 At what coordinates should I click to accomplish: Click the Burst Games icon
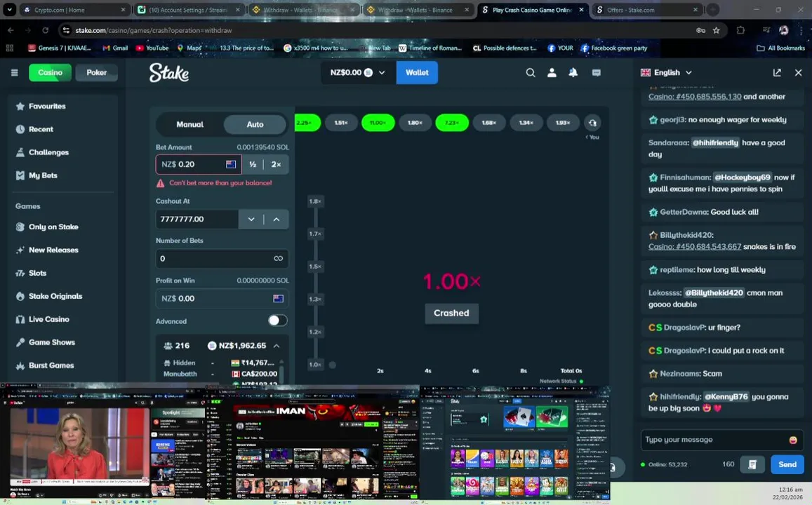click(20, 366)
